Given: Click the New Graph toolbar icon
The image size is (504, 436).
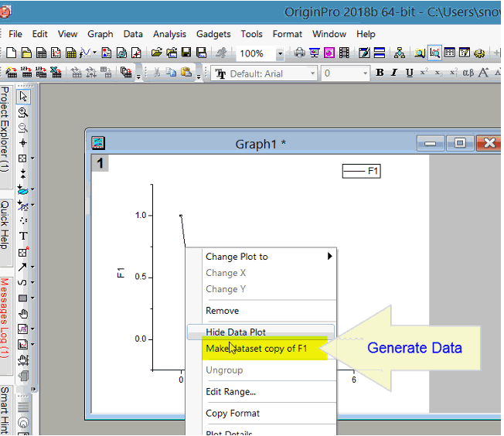Looking at the screenshot, I should click(56, 53).
